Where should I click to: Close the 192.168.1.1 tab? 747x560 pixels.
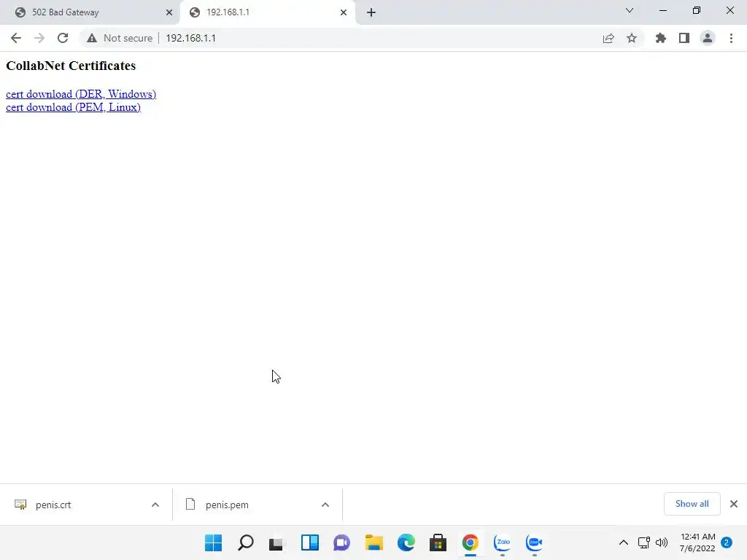344,12
